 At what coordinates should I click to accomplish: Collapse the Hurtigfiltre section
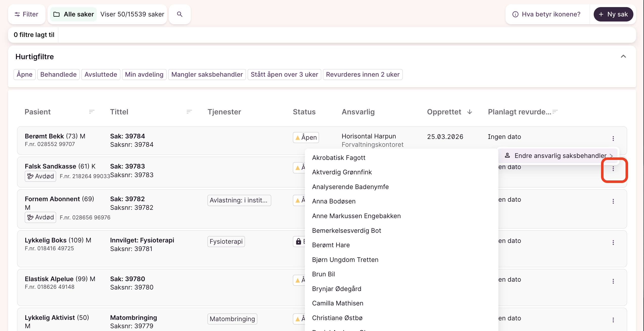tap(623, 56)
